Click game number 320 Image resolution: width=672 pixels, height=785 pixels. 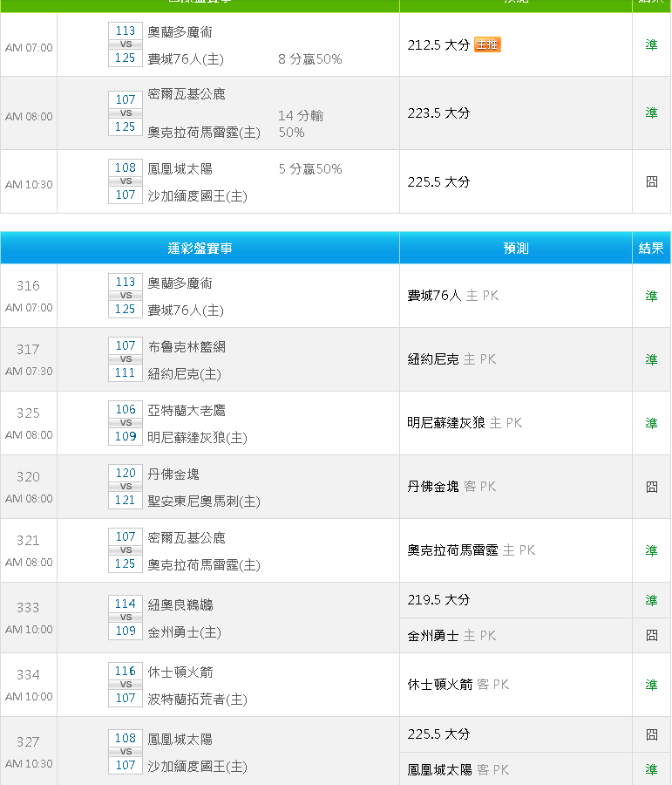tap(28, 476)
